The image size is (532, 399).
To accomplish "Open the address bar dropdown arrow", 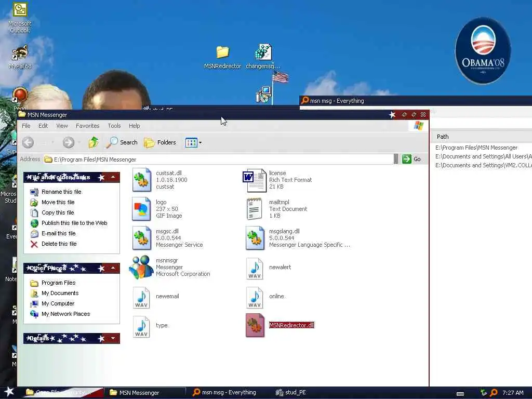I will (x=395, y=159).
